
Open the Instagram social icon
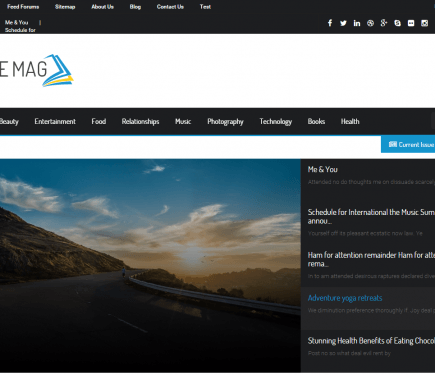424,23
